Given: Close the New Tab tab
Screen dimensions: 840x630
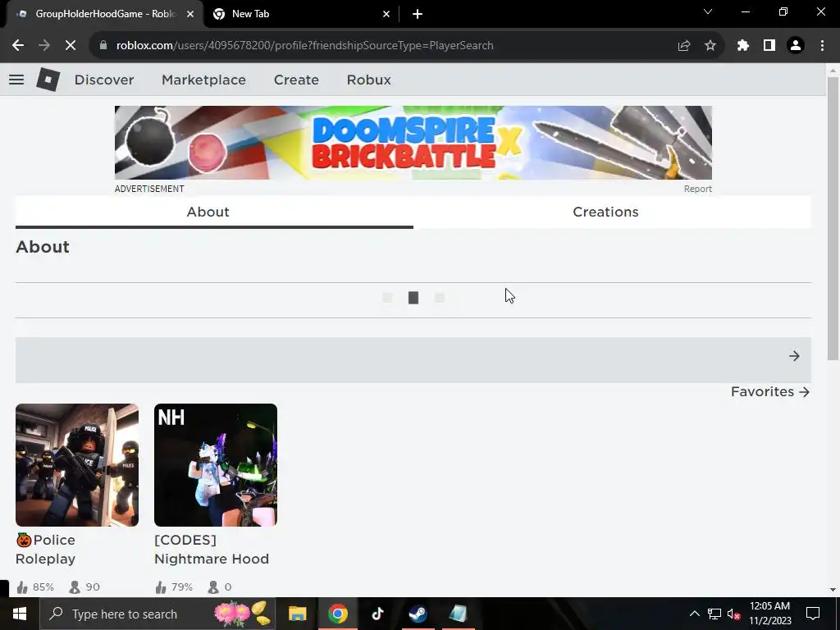Looking at the screenshot, I should click(x=386, y=14).
